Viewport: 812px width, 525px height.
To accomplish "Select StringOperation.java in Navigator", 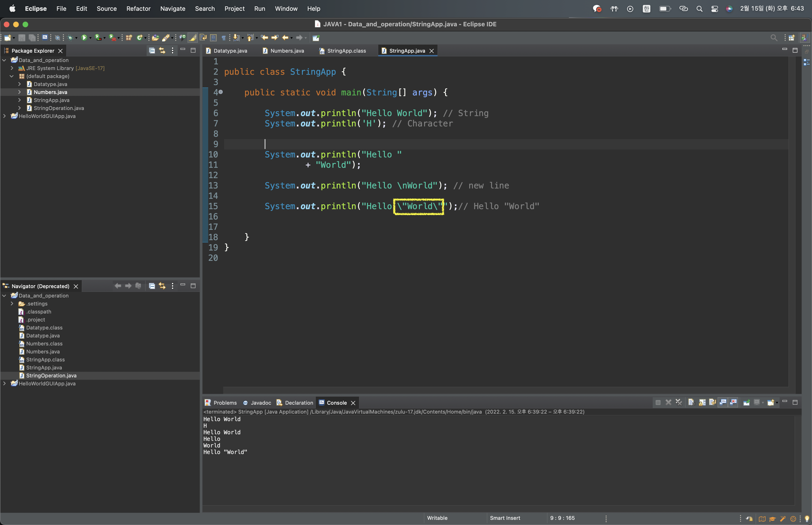I will click(51, 375).
